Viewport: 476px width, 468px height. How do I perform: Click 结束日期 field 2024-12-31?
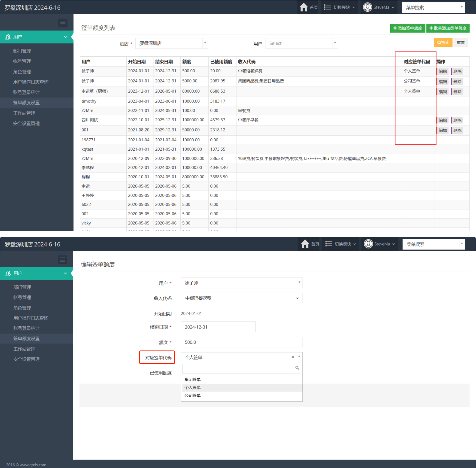coord(218,327)
